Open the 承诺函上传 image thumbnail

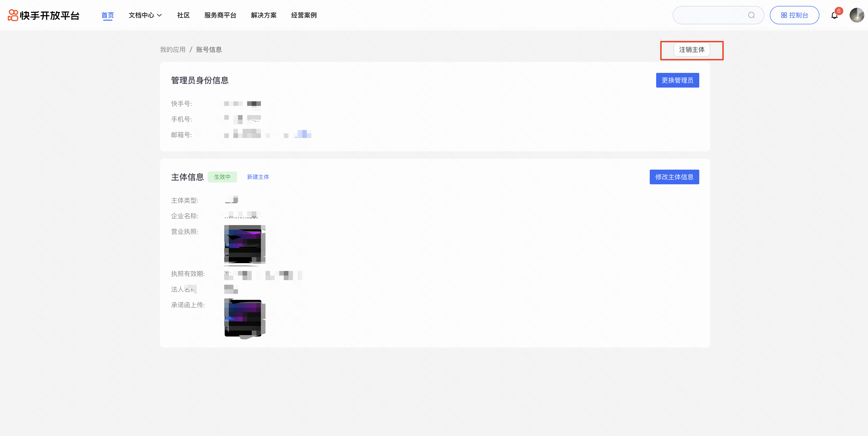tap(244, 318)
